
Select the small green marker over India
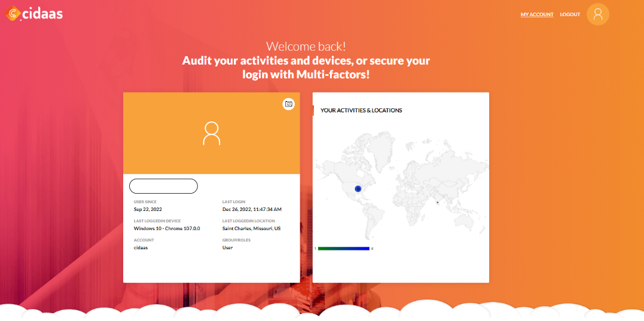tap(438, 203)
